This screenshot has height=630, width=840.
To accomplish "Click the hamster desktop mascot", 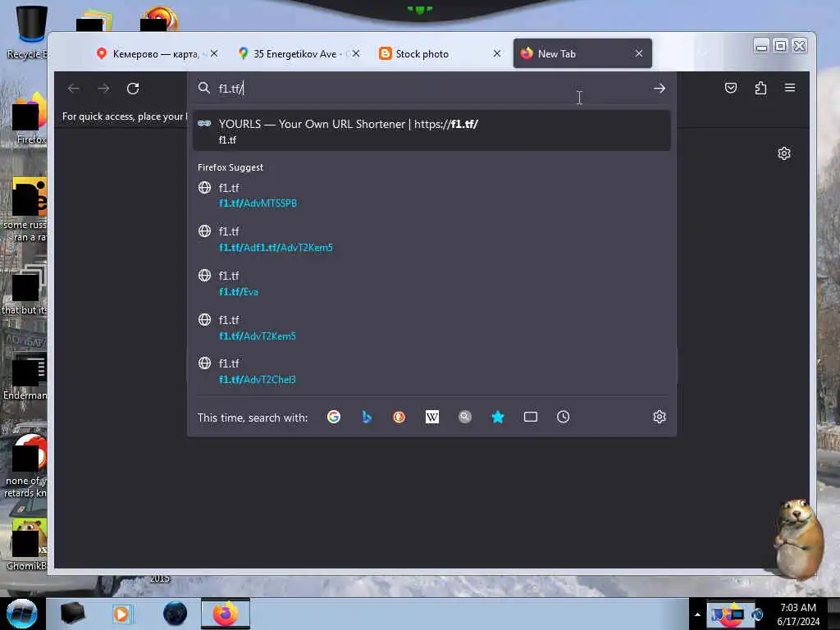I will point(799,538).
